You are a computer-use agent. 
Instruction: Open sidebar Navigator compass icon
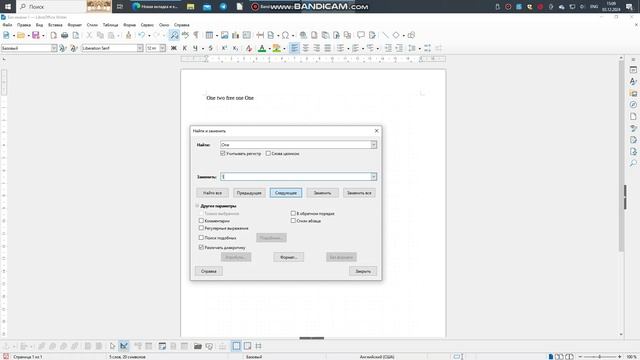point(633,105)
